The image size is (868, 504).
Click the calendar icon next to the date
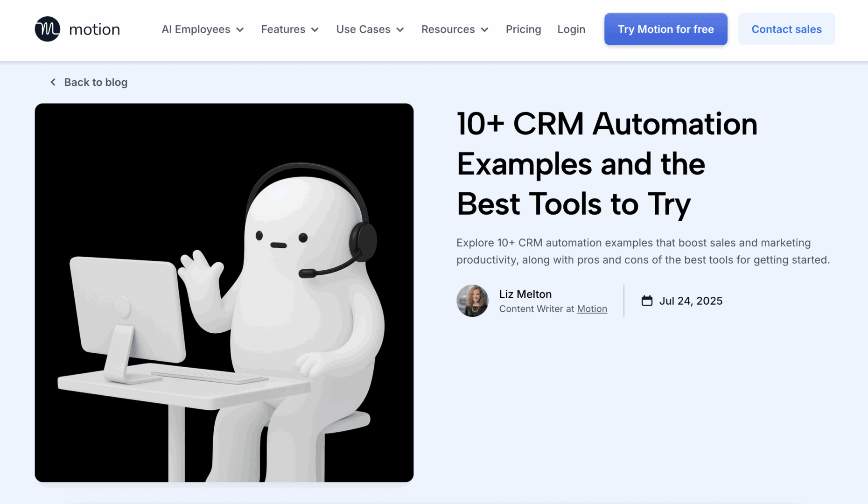(647, 301)
